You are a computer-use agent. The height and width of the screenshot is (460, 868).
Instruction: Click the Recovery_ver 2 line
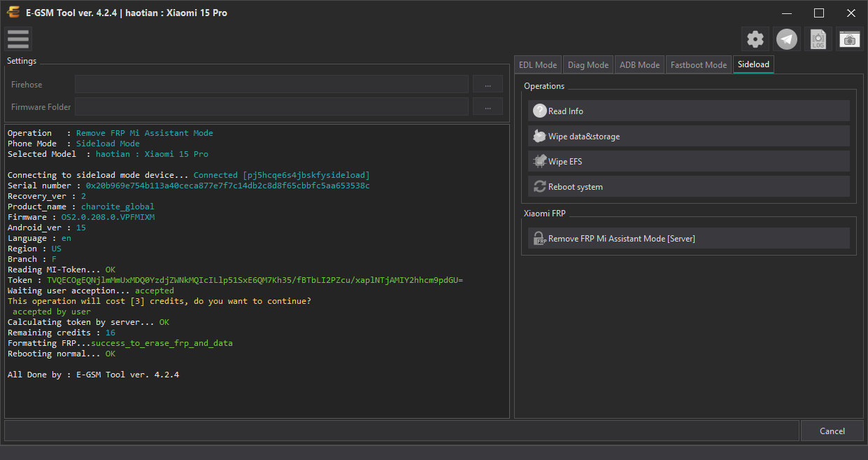pyautogui.click(x=47, y=196)
